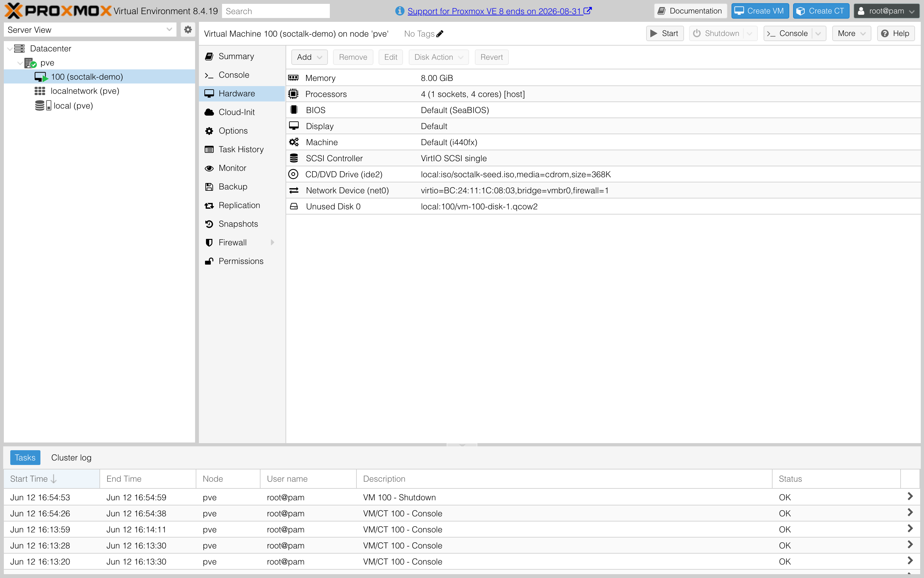The height and width of the screenshot is (578, 924).
Task: Open the Add hardware dropdown
Action: (x=309, y=57)
